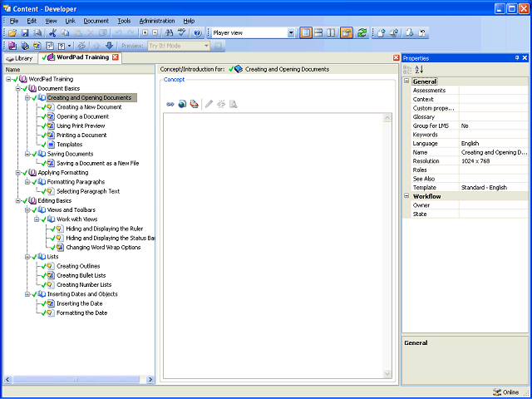Screen dimensions: 532x399
Task: Collapse the Lists tree node
Action: (27, 257)
